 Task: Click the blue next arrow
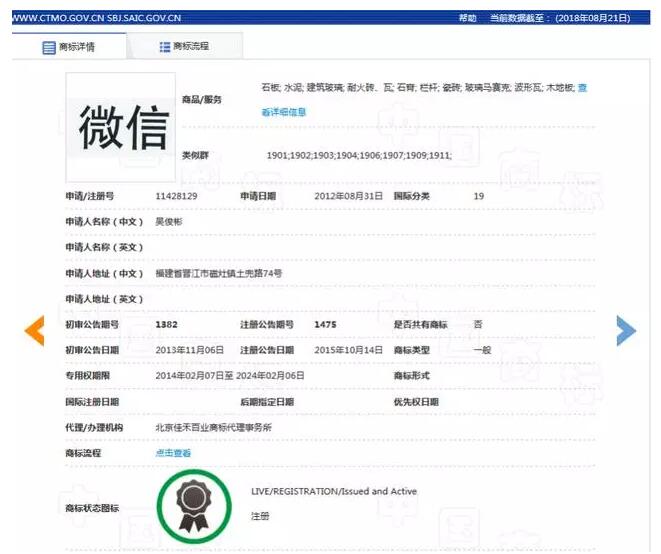[626, 331]
